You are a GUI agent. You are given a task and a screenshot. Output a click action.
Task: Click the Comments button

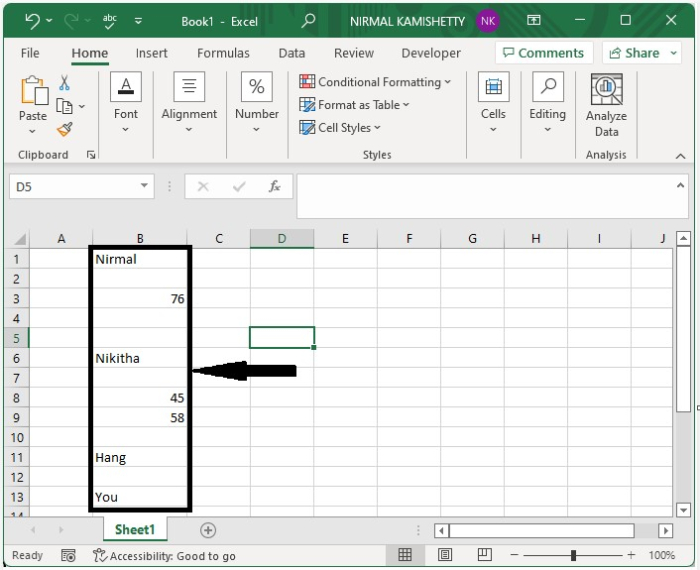click(x=544, y=53)
